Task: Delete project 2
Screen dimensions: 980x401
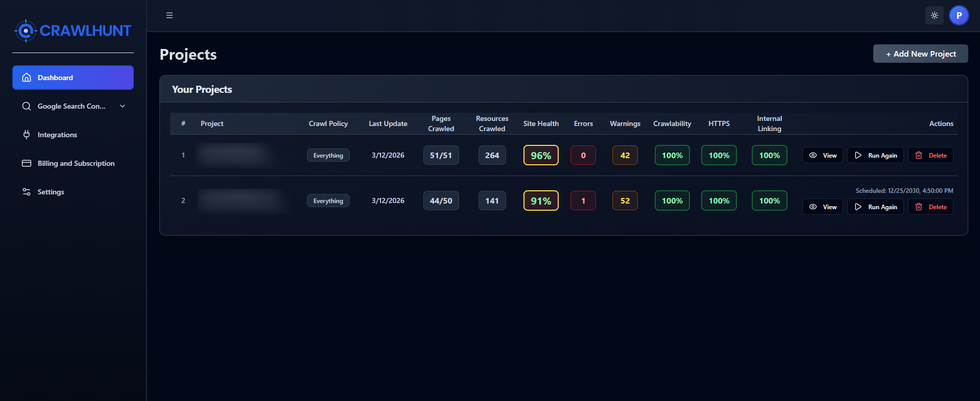Action: [930, 207]
